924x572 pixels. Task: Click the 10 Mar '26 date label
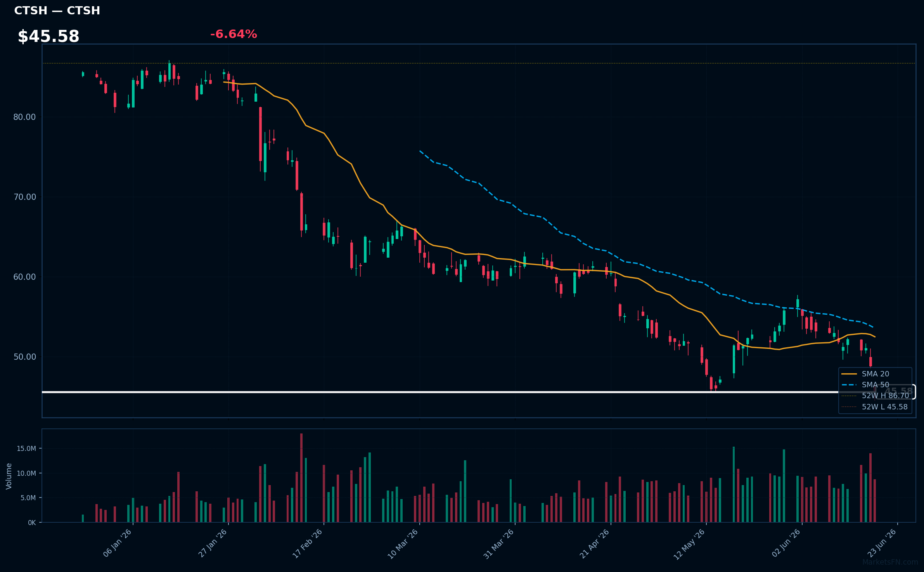coord(403,543)
